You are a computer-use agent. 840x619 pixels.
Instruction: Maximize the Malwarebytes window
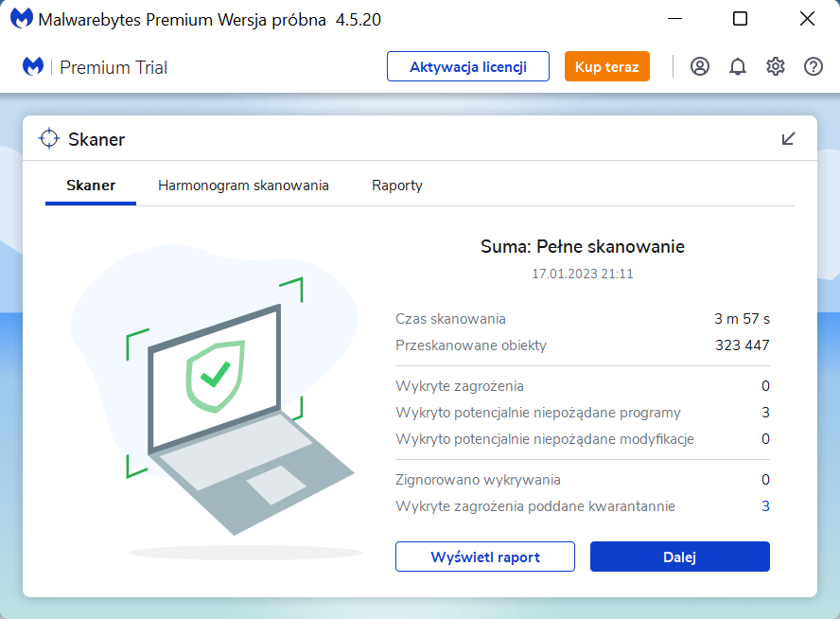click(740, 19)
